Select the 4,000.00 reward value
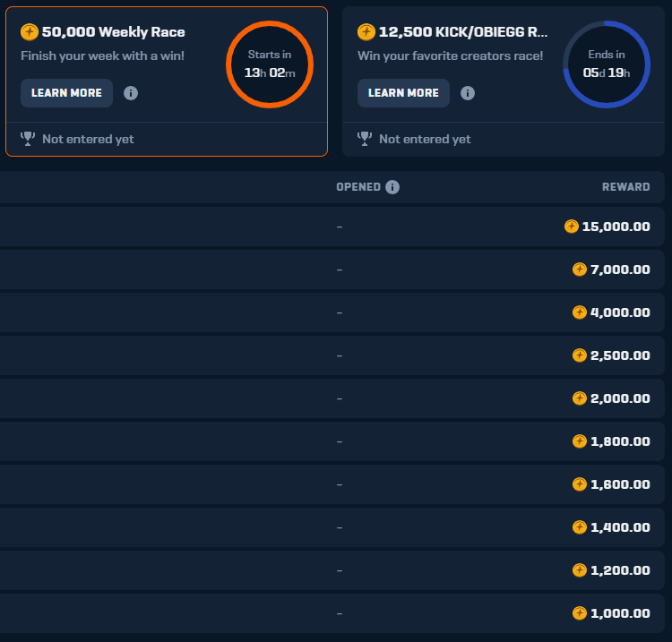The width and height of the screenshot is (672, 642). pos(620,312)
